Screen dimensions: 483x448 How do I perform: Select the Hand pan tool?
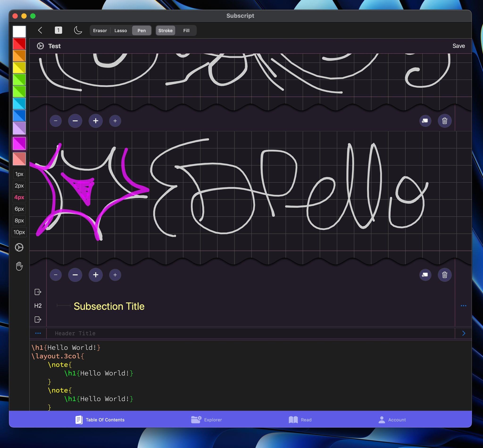[x=19, y=266]
